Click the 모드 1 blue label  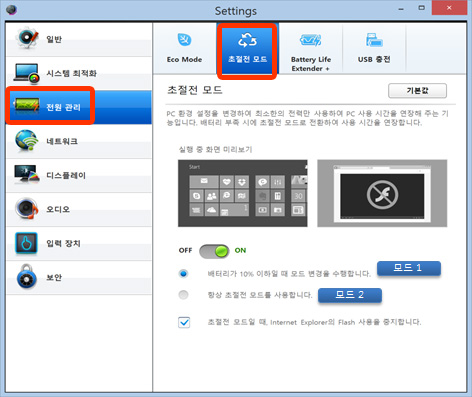(409, 268)
